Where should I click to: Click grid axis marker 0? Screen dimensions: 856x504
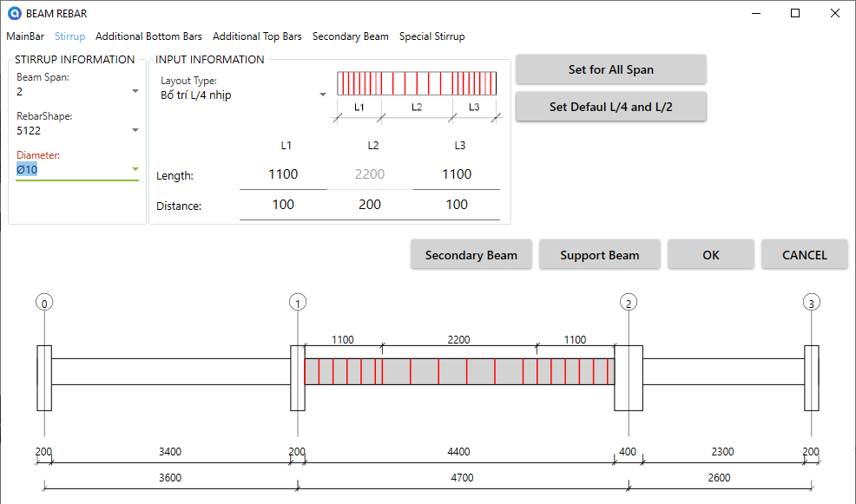pyautogui.click(x=44, y=303)
